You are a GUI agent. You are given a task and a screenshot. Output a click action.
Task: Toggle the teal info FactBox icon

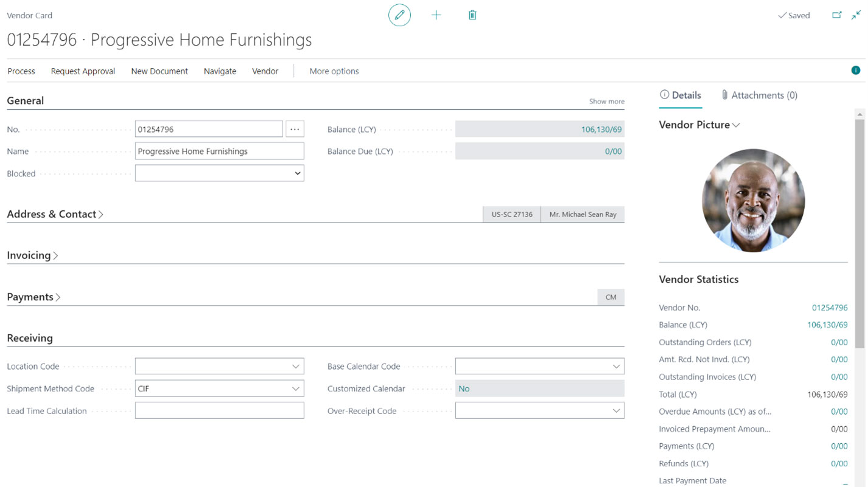(855, 71)
